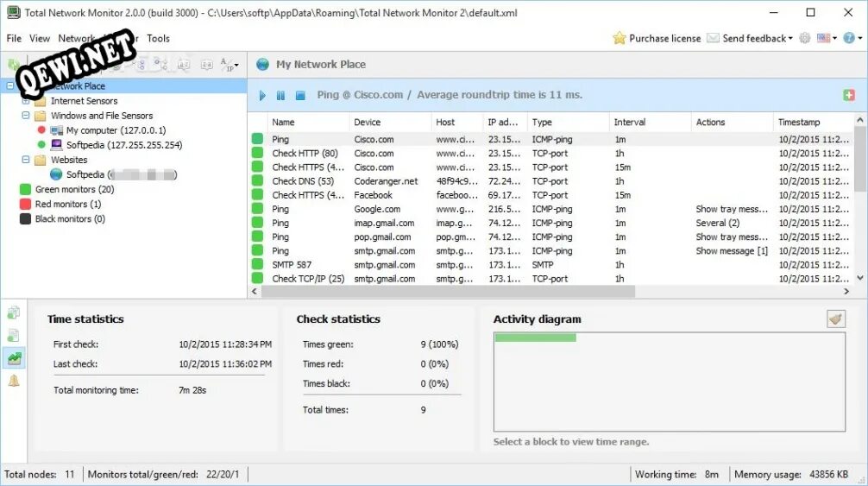
Task: Open the language flag dropdown
Action: [x=827, y=38]
